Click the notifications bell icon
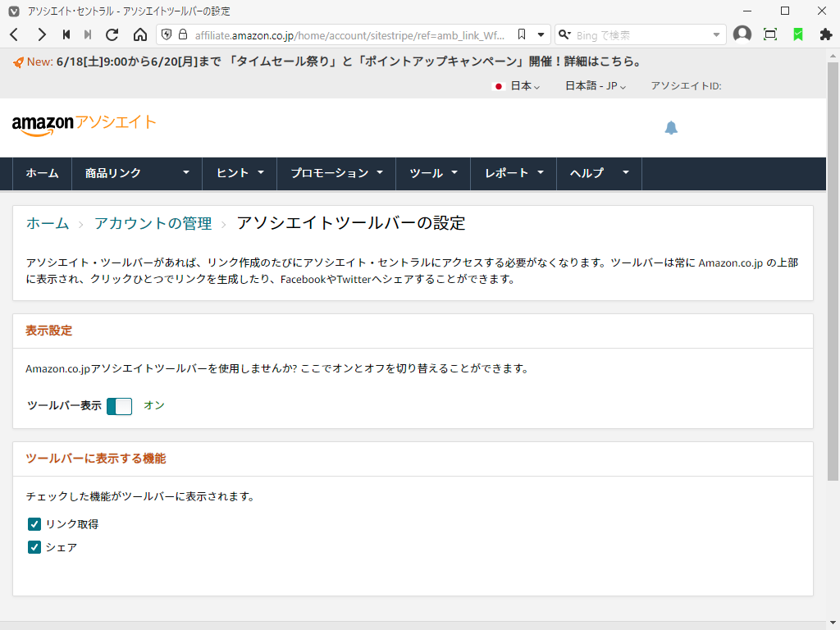The width and height of the screenshot is (840, 630). (671, 127)
